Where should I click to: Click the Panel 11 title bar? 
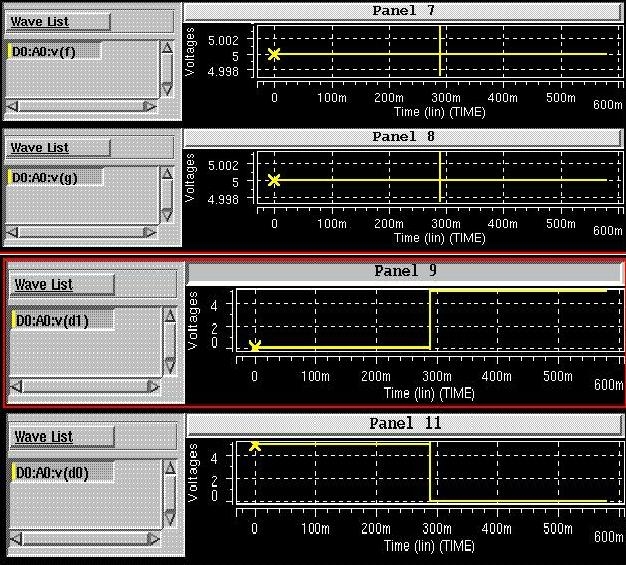[x=405, y=424]
